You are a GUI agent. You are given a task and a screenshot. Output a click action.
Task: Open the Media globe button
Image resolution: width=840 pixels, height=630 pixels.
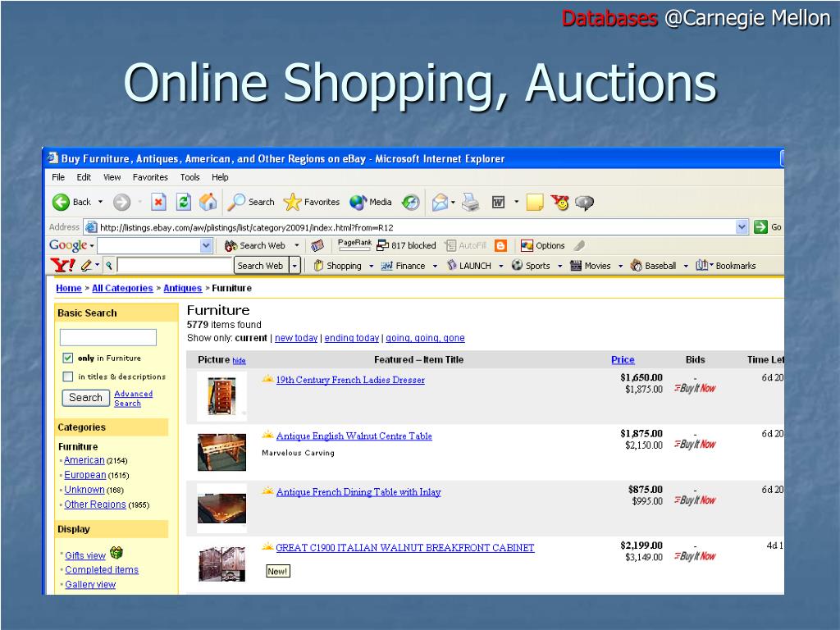coord(370,202)
